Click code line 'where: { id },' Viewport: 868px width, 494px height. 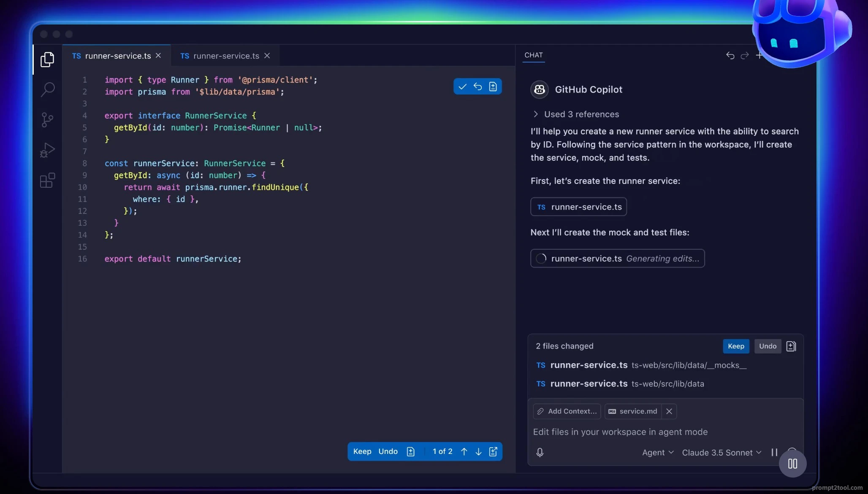point(165,199)
